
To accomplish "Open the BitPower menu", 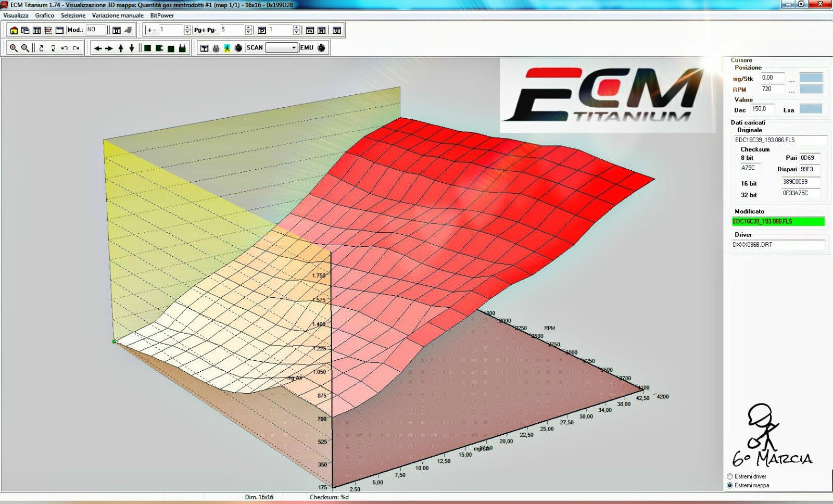I will pyautogui.click(x=162, y=16).
